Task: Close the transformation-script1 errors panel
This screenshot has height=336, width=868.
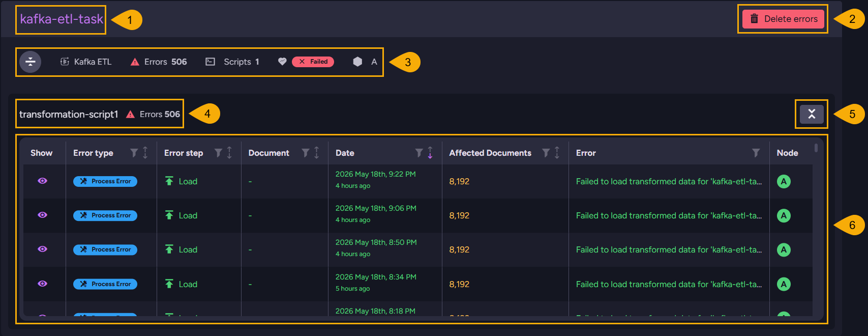Action: click(x=812, y=114)
